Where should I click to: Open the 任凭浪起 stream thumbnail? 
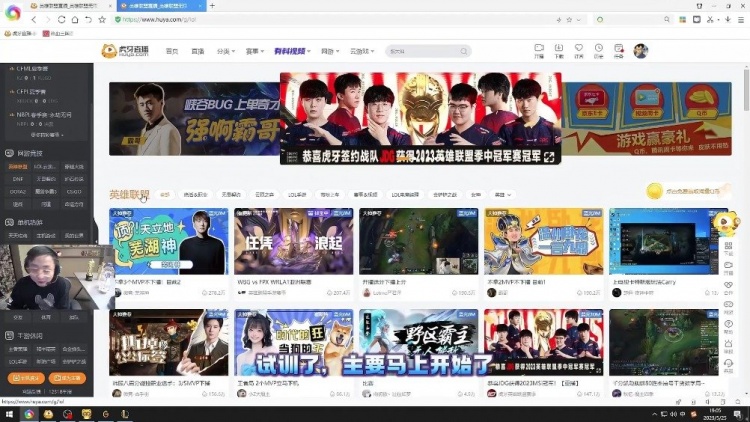coord(293,241)
